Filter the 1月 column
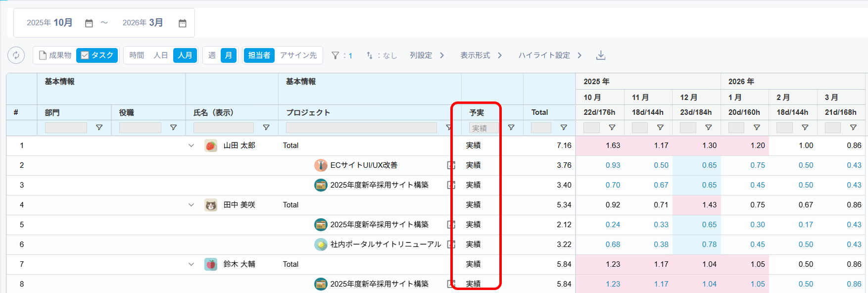Viewport: 868px width, 293px height. click(x=757, y=128)
